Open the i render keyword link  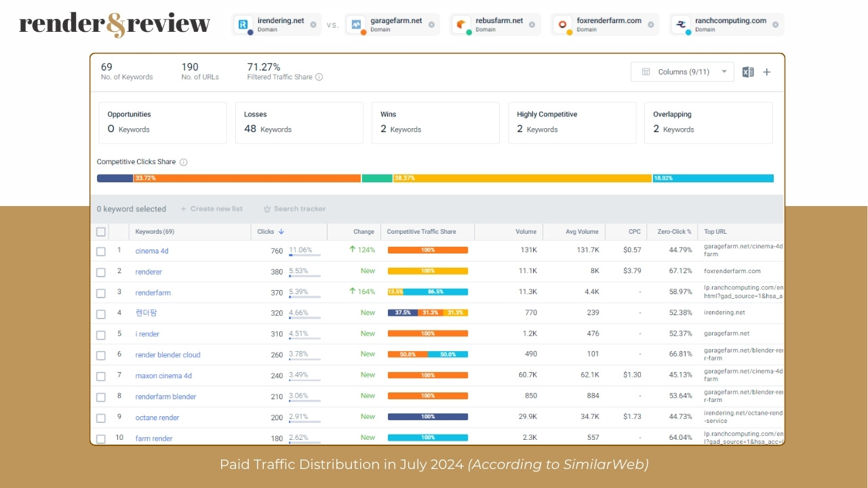click(147, 334)
